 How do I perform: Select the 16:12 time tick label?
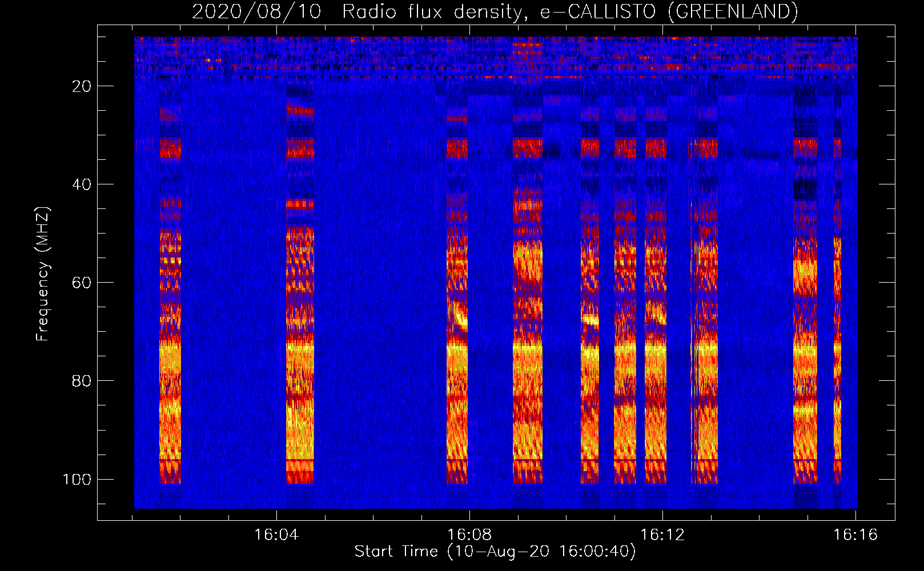pos(662,535)
